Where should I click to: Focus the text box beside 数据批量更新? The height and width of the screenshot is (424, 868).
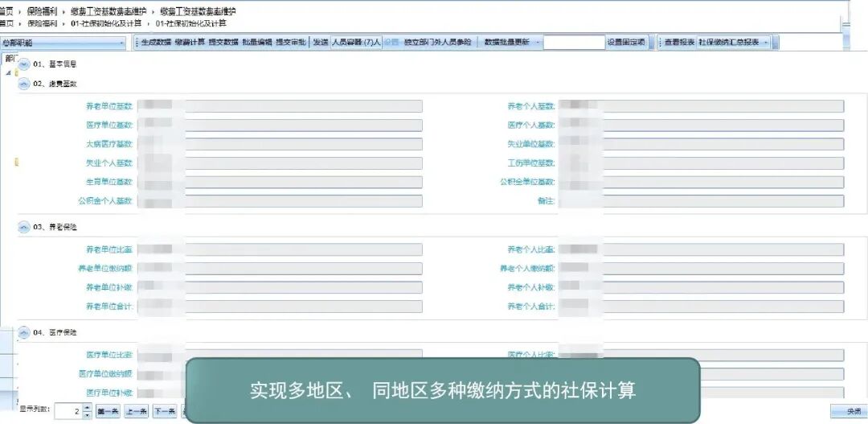tap(574, 42)
